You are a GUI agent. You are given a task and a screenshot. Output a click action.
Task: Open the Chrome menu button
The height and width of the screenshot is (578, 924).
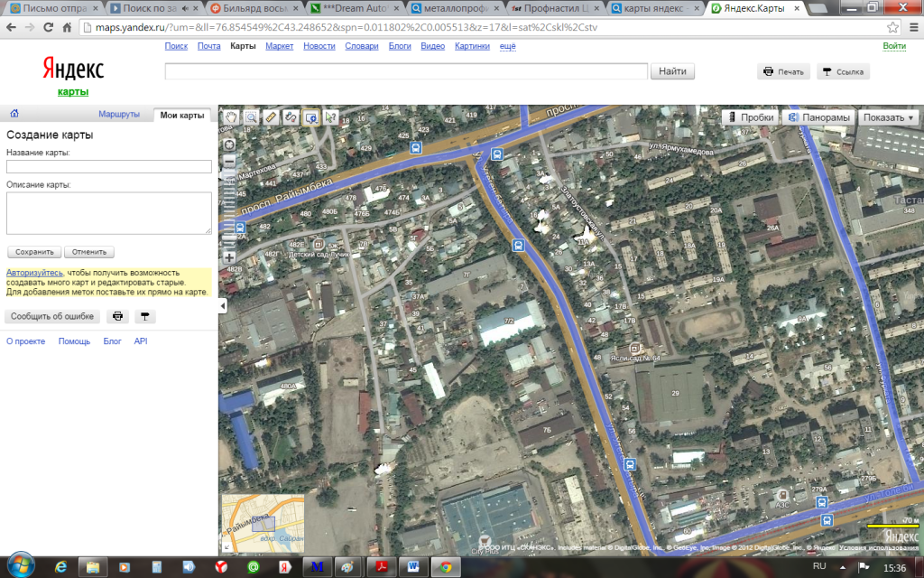pyautogui.click(x=913, y=27)
